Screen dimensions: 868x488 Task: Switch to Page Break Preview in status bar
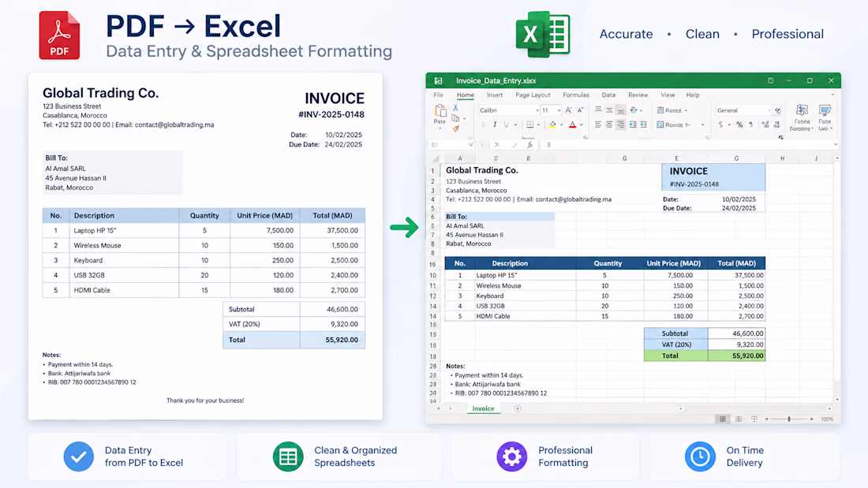click(x=754, y=419)
